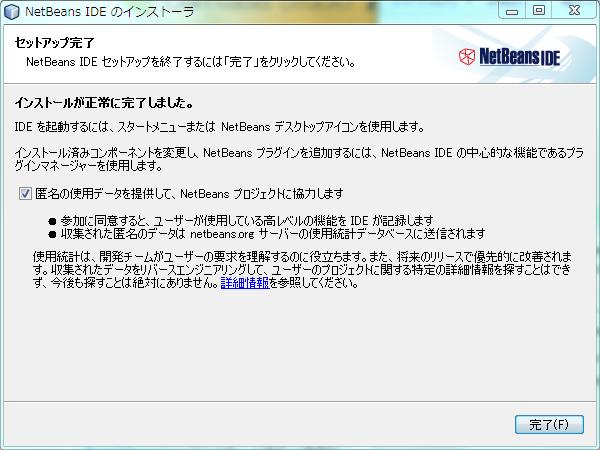
Task: Maximize the installer window
Action: [x=539, y=10]
